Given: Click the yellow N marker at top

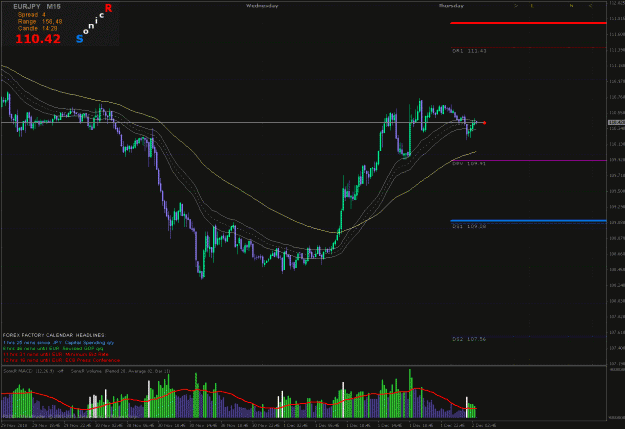Looking at the screenshot, I should click(x=571, y=6).
